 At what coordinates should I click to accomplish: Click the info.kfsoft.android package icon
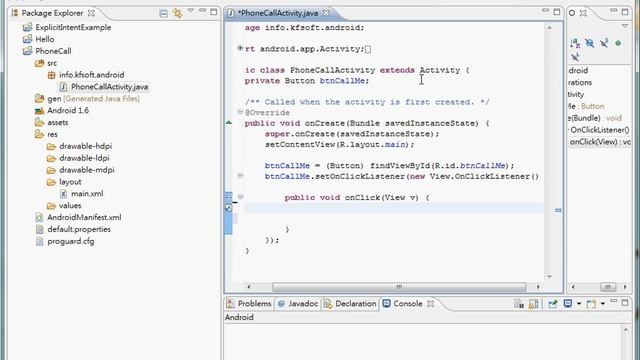tap(51, 75)
